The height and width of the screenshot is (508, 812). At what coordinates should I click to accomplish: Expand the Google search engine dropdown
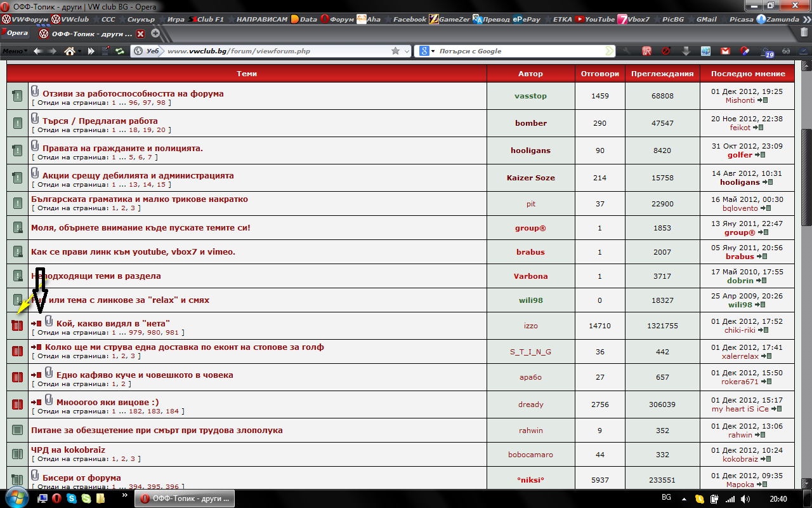click(x=433, y=51)
